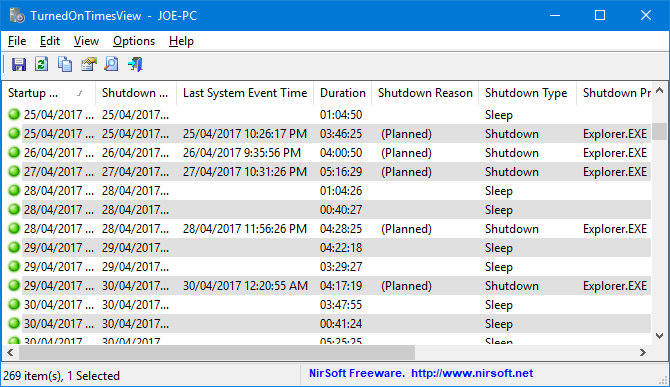Image resolution: width=670 pixels, height=387 pixels.
Task: Click the horizontal scrollbar right arrow
Action: [x=643, y=352]
